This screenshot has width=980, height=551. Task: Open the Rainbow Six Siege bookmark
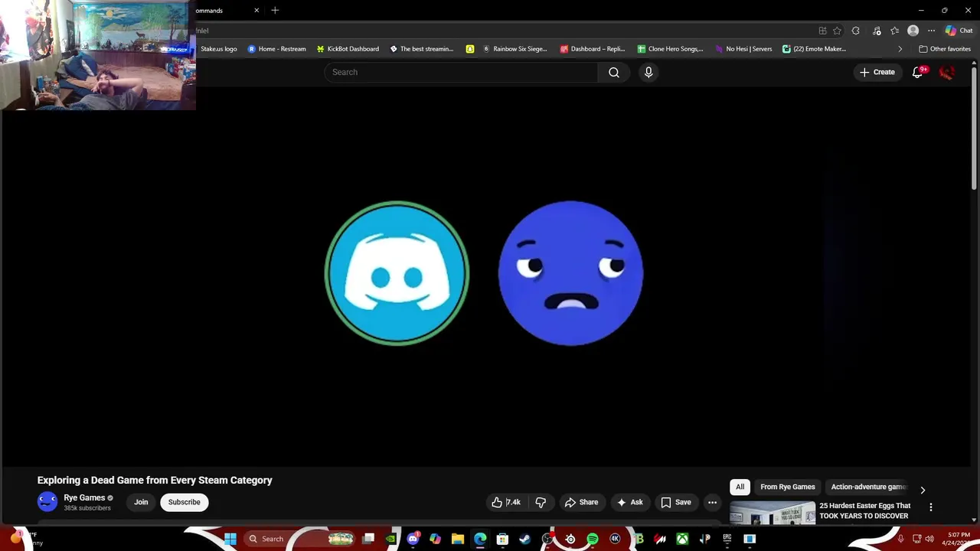(x=514, y=49)
